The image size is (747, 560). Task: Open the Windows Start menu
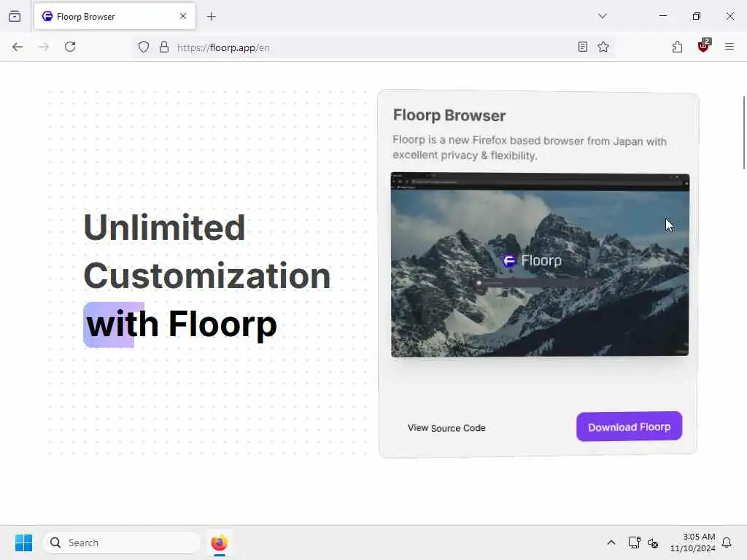(x=23, y=542)
